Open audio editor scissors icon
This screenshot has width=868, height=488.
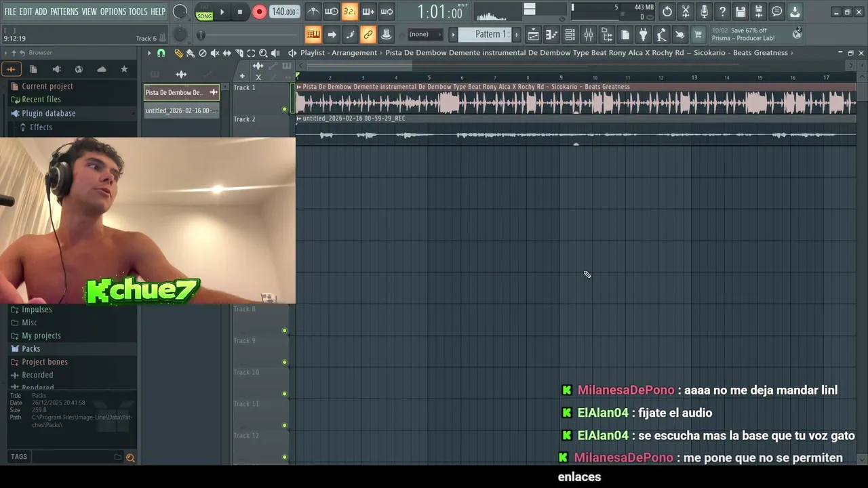[686, 12]
